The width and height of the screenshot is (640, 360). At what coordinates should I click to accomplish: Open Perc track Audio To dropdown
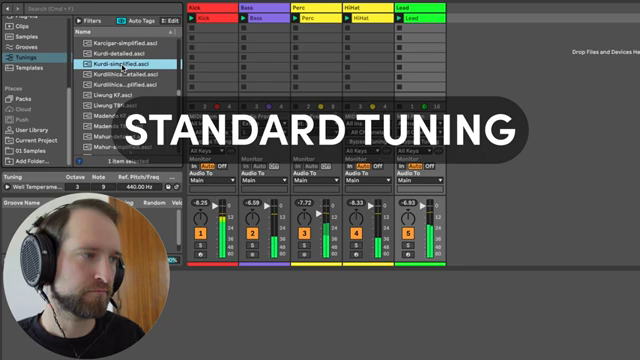click(316, 180)
